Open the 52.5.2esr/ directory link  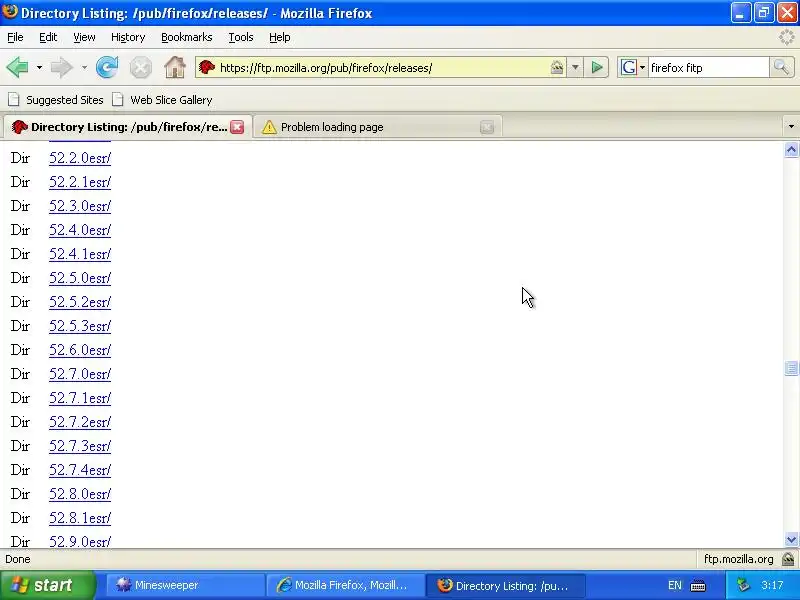pos(80,302)
